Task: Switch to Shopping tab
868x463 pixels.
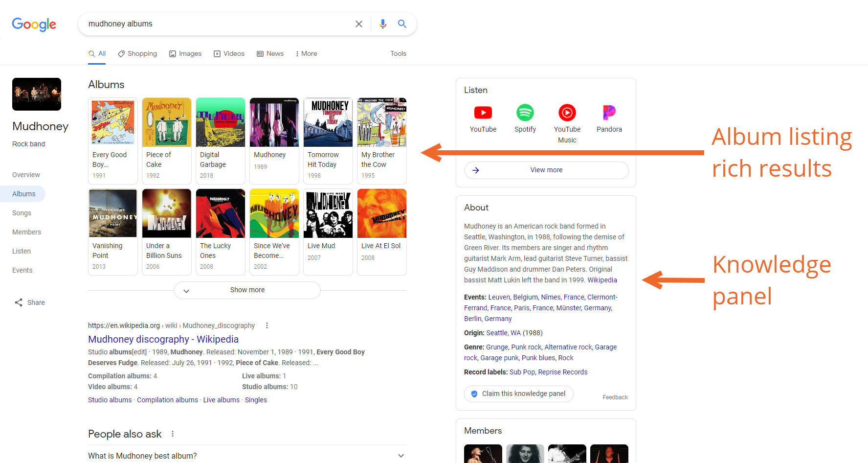Action: click(137, 54)
